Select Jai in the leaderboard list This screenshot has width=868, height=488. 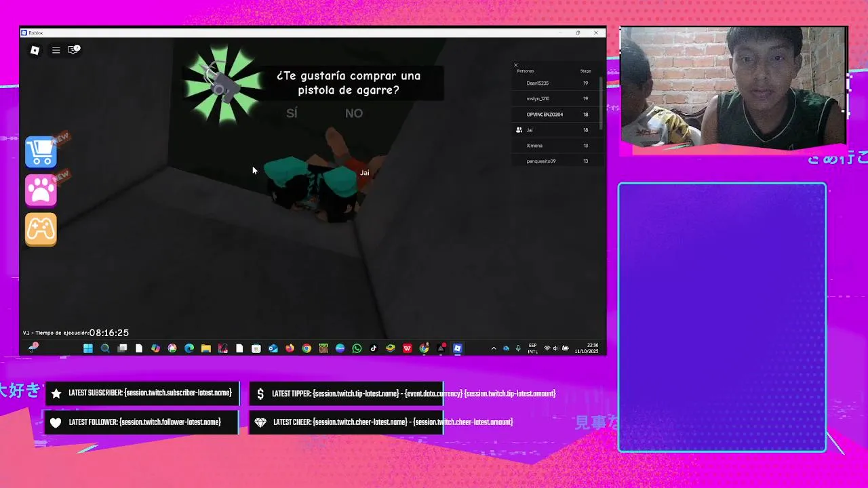(x=556, y=130)
